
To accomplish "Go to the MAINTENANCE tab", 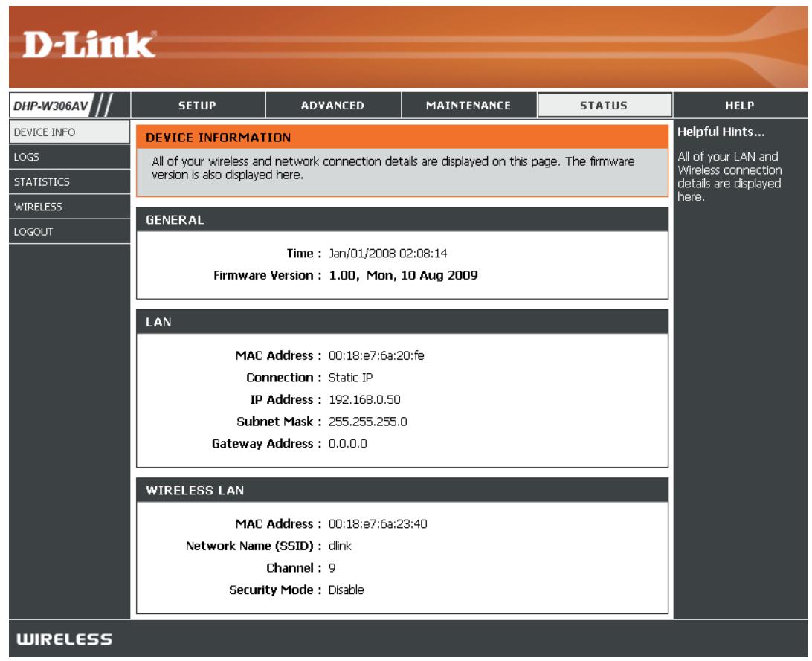I will [468, 105].
